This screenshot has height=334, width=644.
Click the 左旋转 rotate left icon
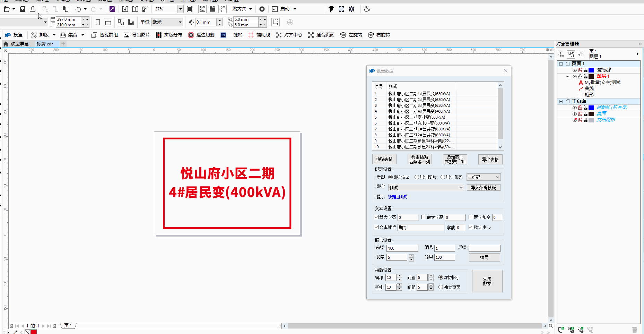pyautogui.click(x=343, y=35)
